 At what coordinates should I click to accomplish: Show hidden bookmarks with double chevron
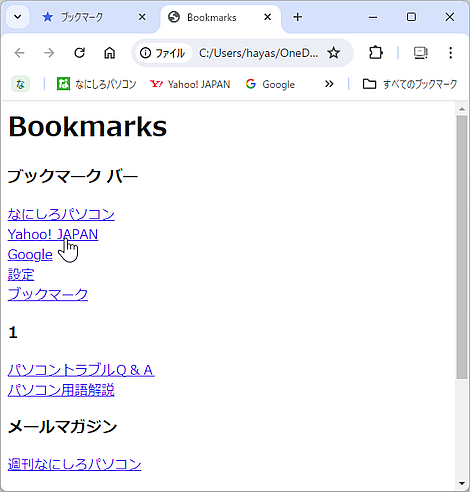click(x=329, y=84)
